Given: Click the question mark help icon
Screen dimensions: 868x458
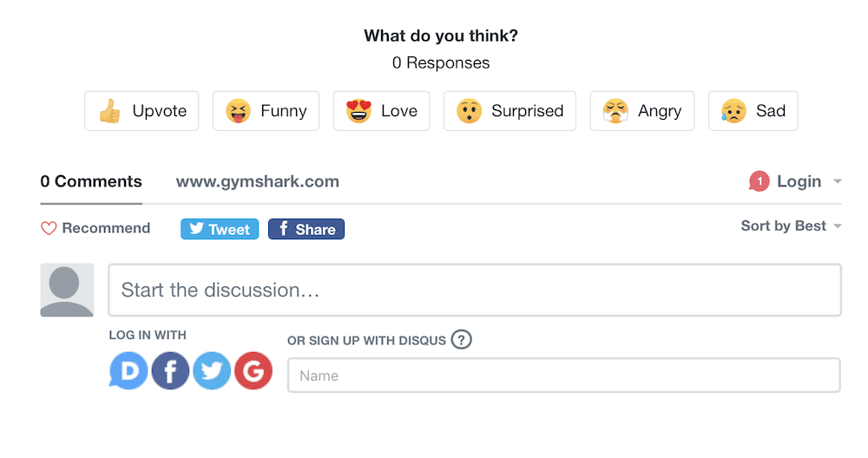Looking at the screenshot, I should [462, 339].
